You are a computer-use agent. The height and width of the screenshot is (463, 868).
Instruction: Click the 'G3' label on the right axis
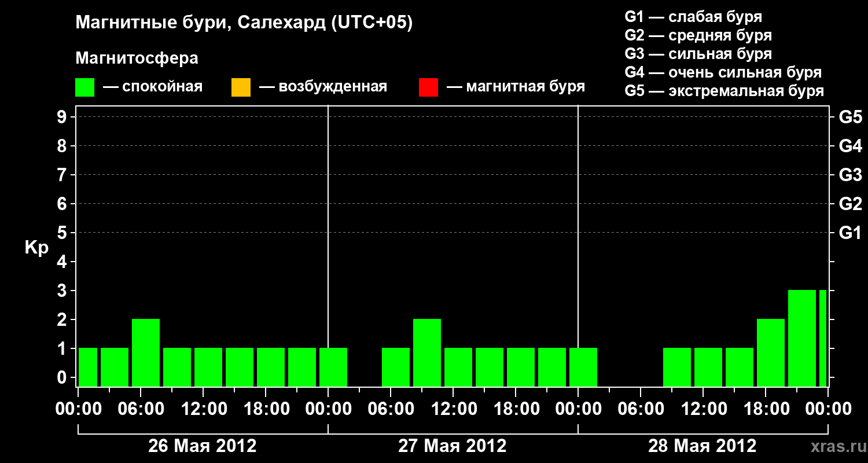pos(850,175)
